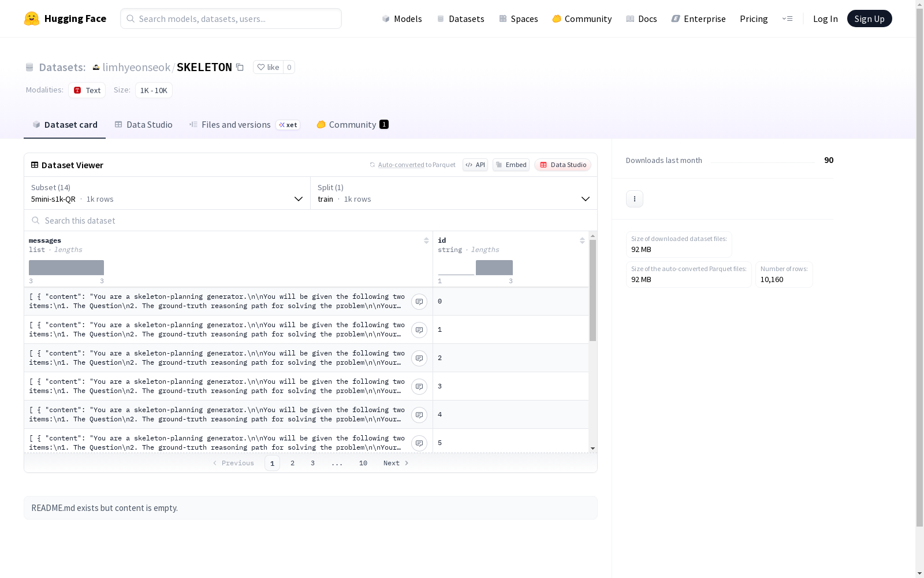This screenshot has height=578, width=924.
Task: Follow the Auto-converted link
Action: (x=401, y=165)
